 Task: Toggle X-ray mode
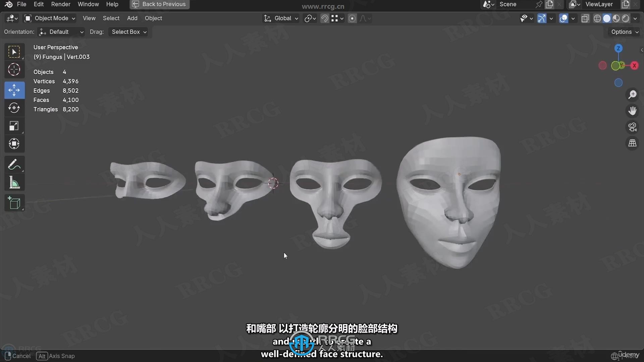pyautogui.click(x=585, y=18)
